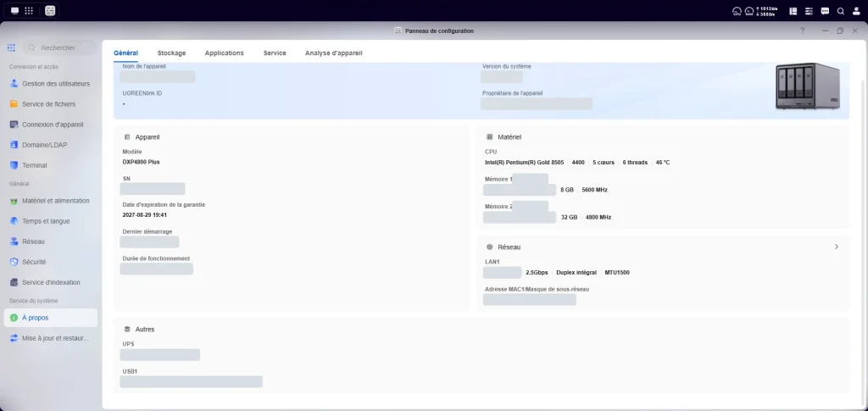Click the Appareil section icon
Image resolution: width=868 pixels, height=411 pixels.
pos(127,136)
